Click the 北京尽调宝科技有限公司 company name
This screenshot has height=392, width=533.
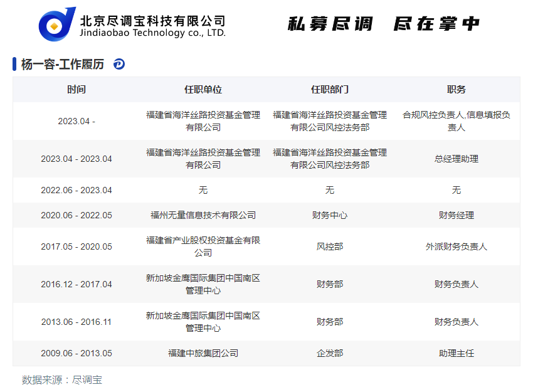click(x=152, y=20)
